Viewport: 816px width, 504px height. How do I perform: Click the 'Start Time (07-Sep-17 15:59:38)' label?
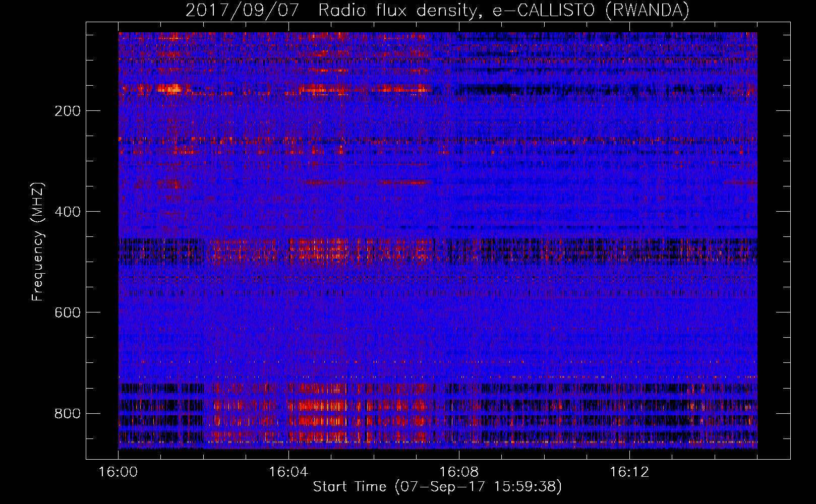[x=437, y=487]
